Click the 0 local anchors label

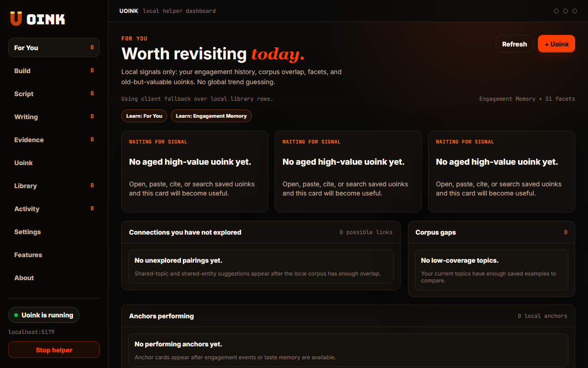point(543,316)
